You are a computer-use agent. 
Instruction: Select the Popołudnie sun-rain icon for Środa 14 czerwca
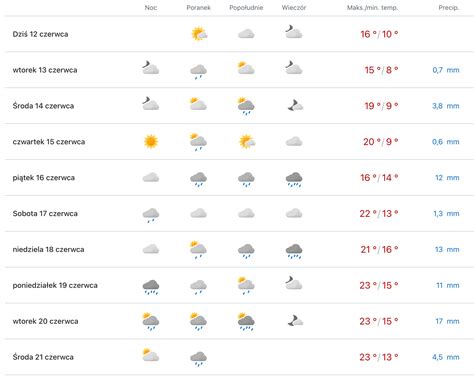pyautogui.click(x=246, y=106)
